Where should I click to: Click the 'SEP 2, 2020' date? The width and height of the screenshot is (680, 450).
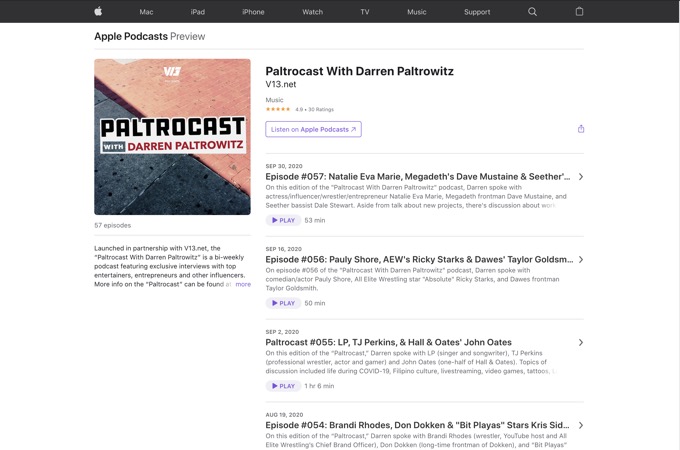click(282, 332)
